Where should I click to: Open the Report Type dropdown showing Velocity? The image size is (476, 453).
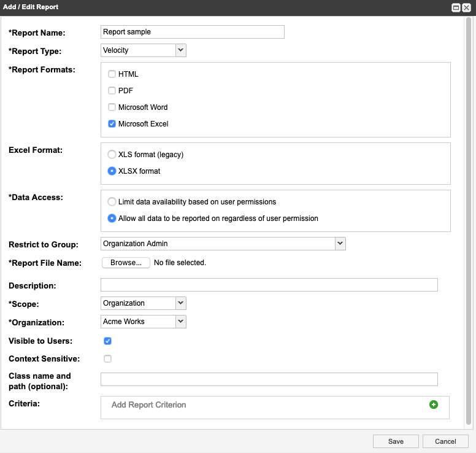pos(143,50)
